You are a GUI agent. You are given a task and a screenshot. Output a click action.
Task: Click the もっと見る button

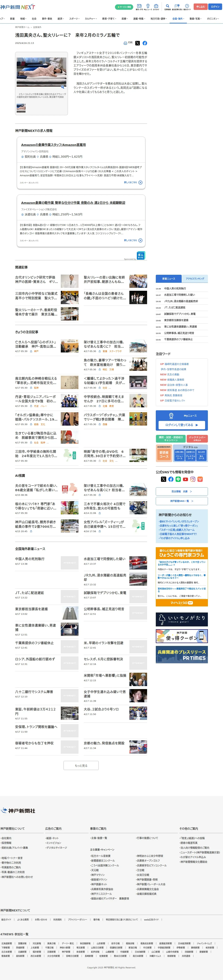point(81,765)
